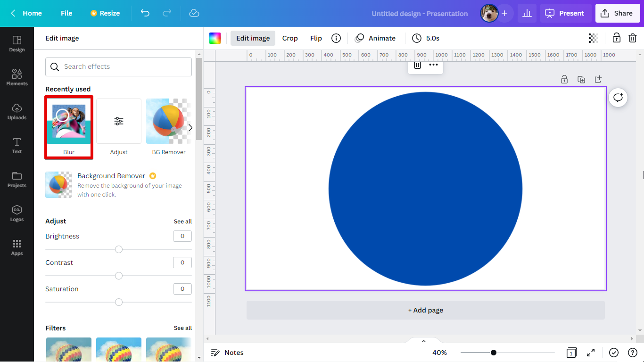Delete the image with the trash icon
This screenshot has width=644, height=362.
[633, 38]
